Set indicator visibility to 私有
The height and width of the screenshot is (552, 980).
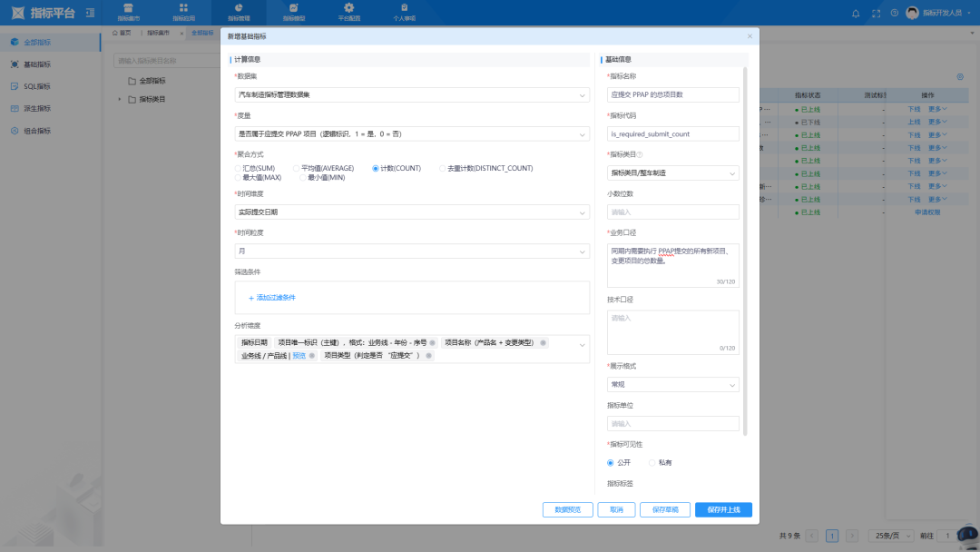[x=652, y=463]
